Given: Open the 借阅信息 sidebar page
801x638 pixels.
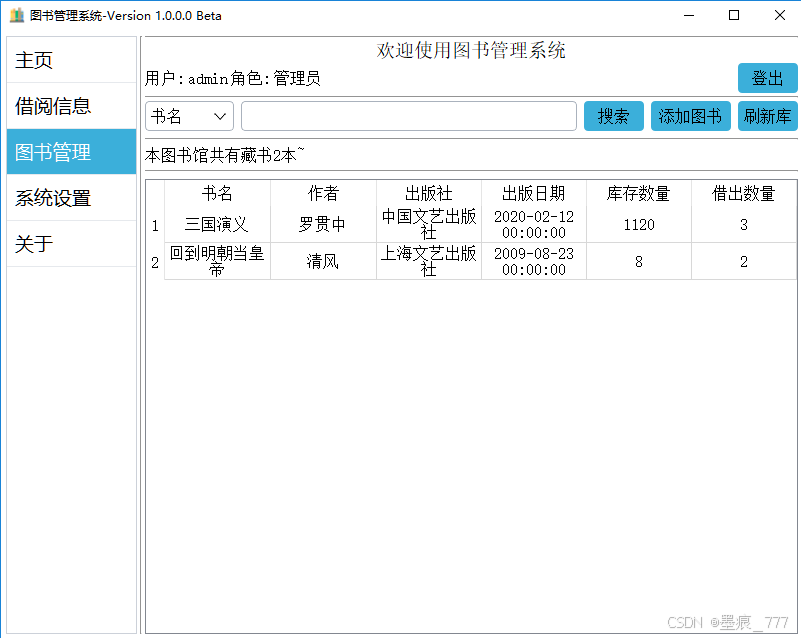Looking at the screenshot, I should pyautogui.click(x=72, y=106).
